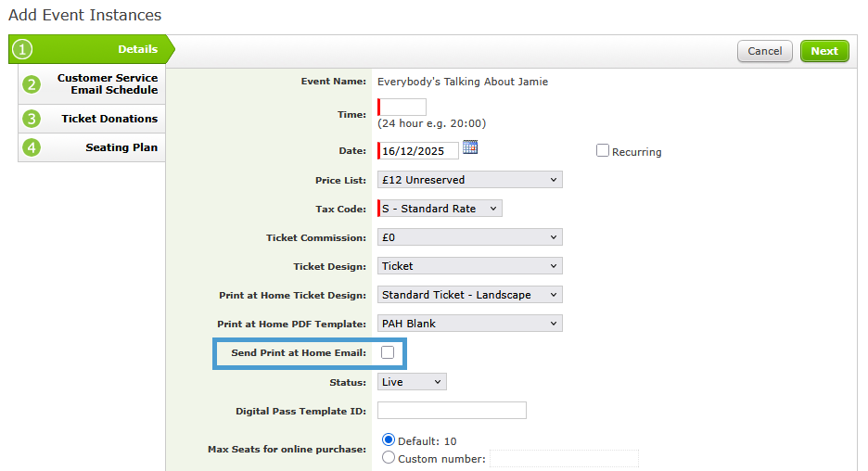Click into the Time input field
The height and width of the screenshot is (471, 868).
402,108
